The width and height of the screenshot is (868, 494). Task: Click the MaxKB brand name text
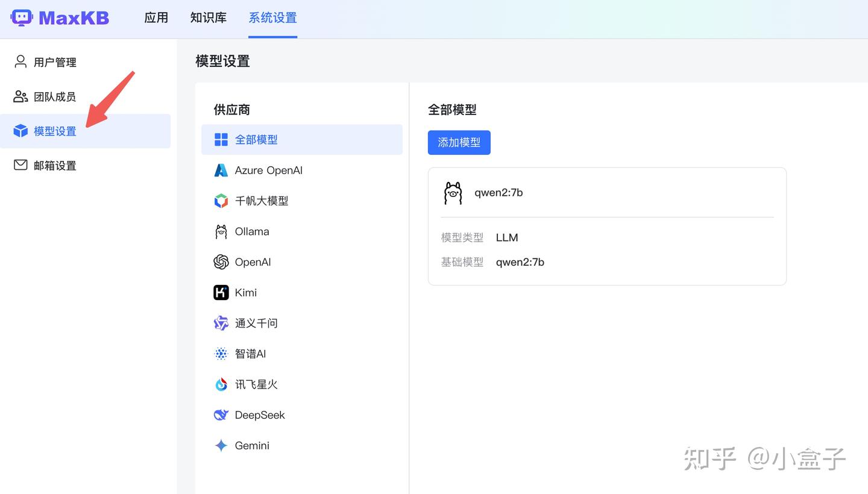pyautogui.click(x=74, y=18)
